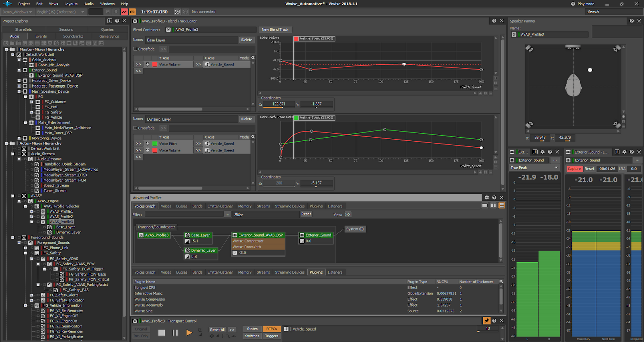Click the Base Layer name field

[x=191, y=40]
